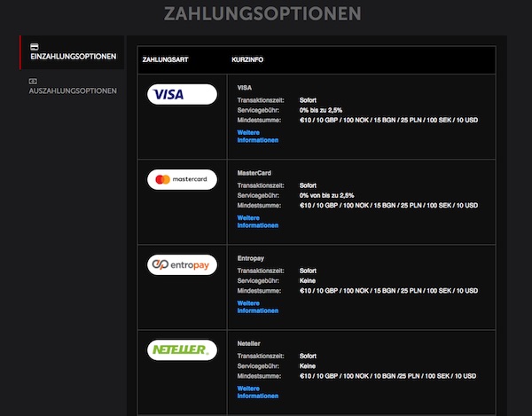This screenshot has height=416, width=532.
Task: Click the 'Keine' service fee for Entropay
Action: click(x=308, y=280)
